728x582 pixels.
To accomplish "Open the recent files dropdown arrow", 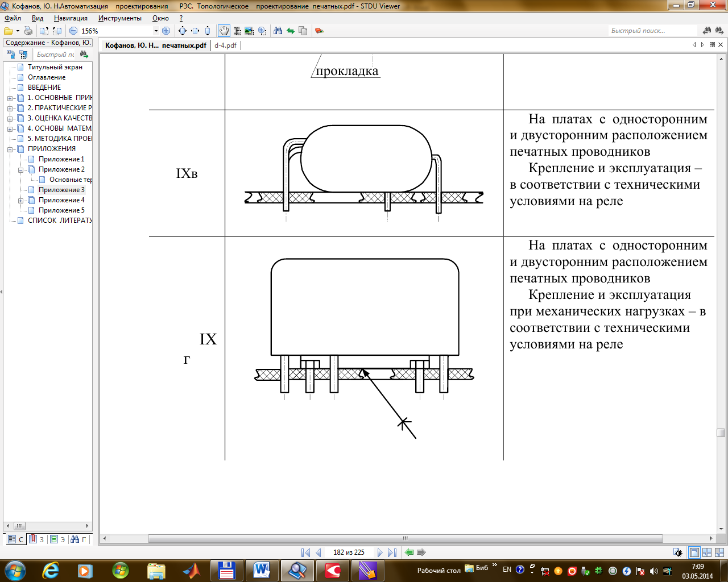I will [x=18, y=31].
